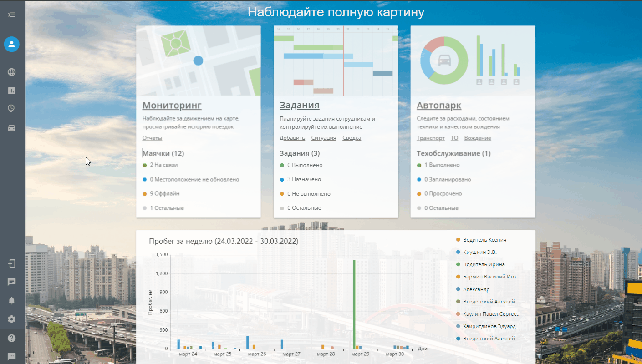The image size is (642, 364).
Task: Open the settings gear icon in sidebar
Action: tap(12, 319)
